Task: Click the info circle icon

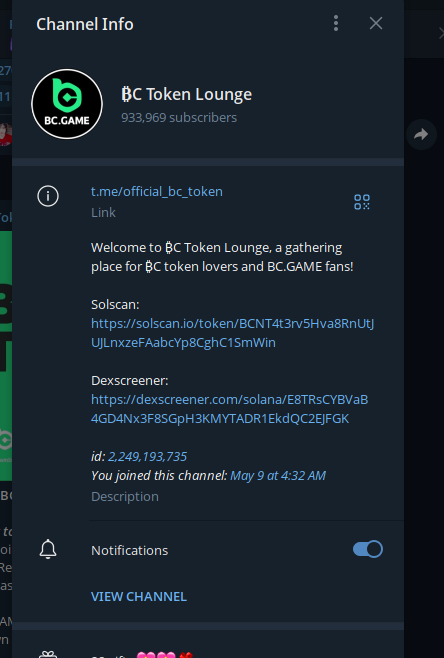Action: click(x=48, y=196)
